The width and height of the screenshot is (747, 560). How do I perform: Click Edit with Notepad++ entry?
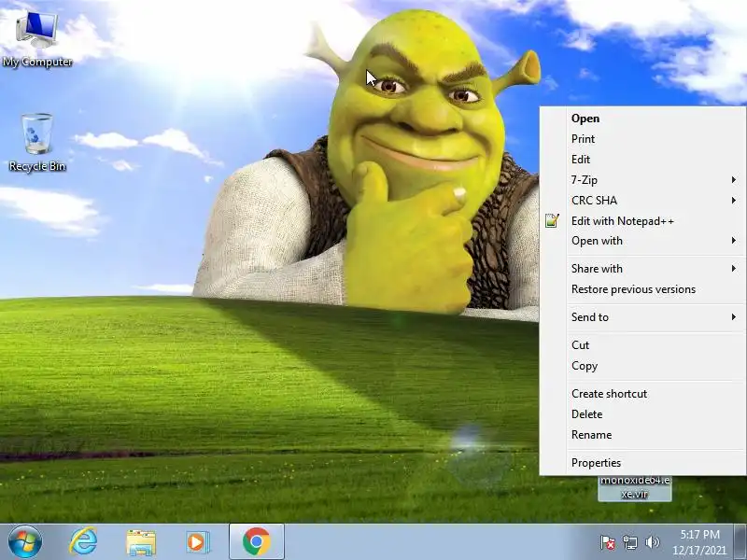click(642, 220)
